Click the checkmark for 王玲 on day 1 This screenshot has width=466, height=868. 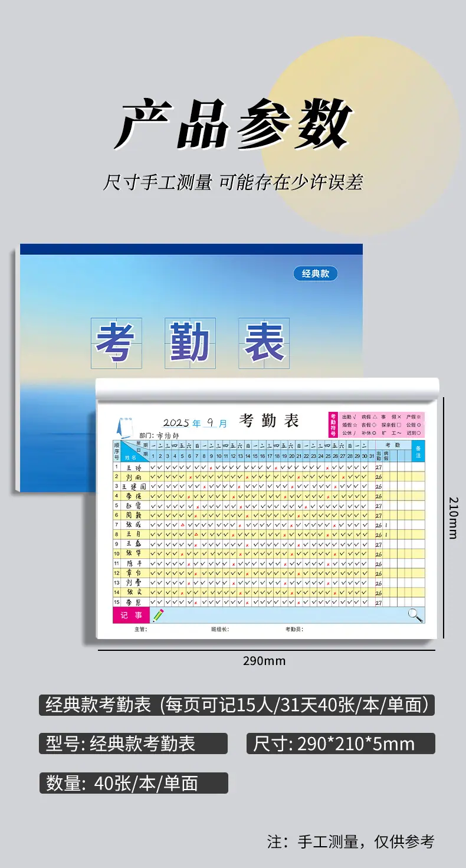[x=153, y=467]
